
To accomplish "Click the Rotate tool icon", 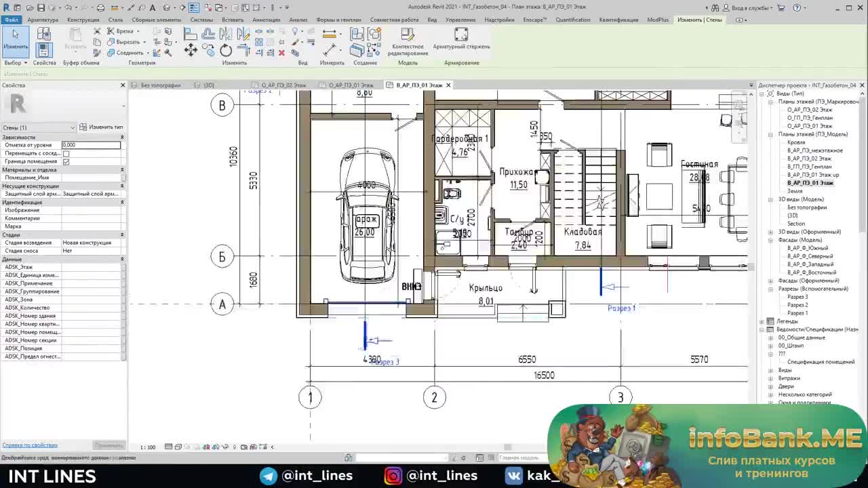I will (226, 51).
